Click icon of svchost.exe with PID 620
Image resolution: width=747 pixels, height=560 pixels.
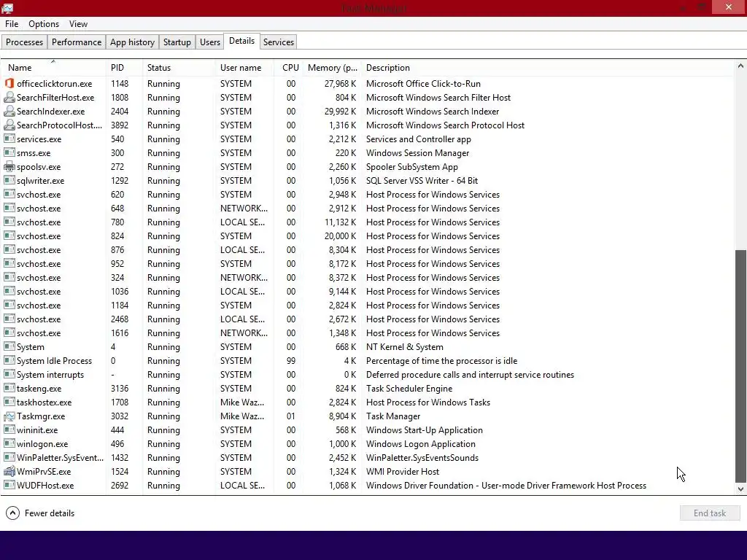point(9,194)
